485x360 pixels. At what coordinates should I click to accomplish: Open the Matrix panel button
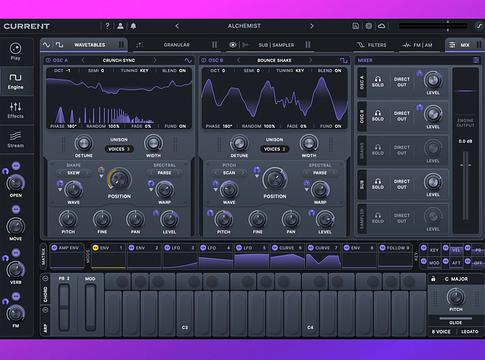(43, 256)
